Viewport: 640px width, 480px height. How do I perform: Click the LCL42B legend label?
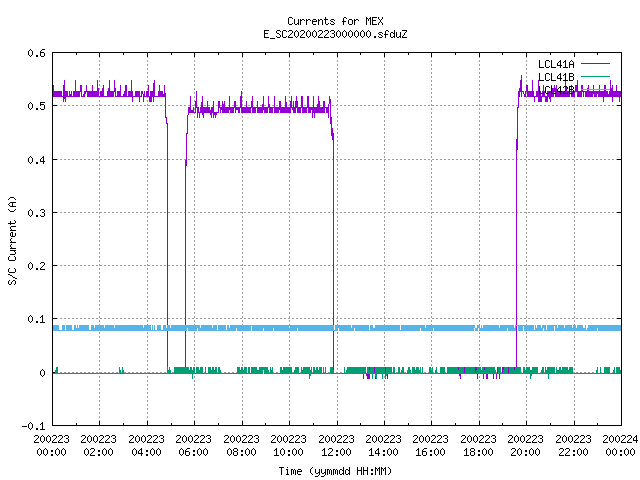[x=556, y=89]
